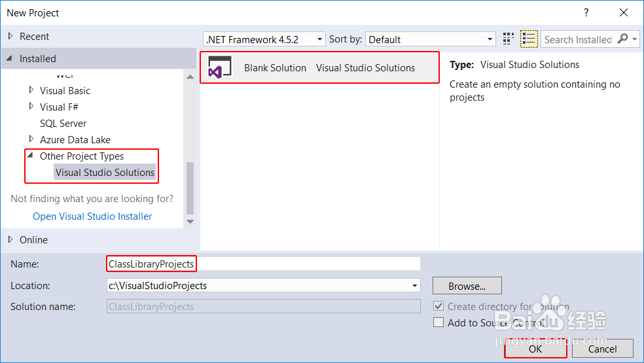Viewport: 644px width, 363px height.
Task: Expand the Azure Data Lake node
Action: tap(31, 139)
